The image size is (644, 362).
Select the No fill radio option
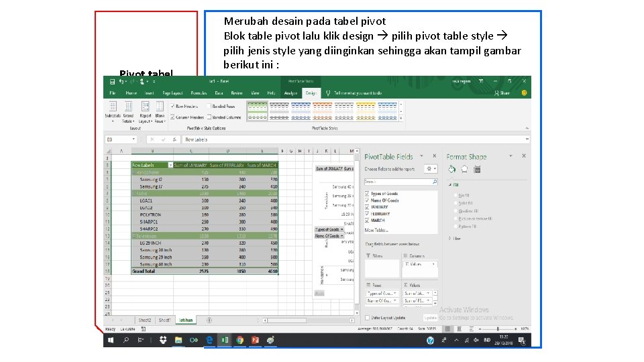tap(456, 195)
